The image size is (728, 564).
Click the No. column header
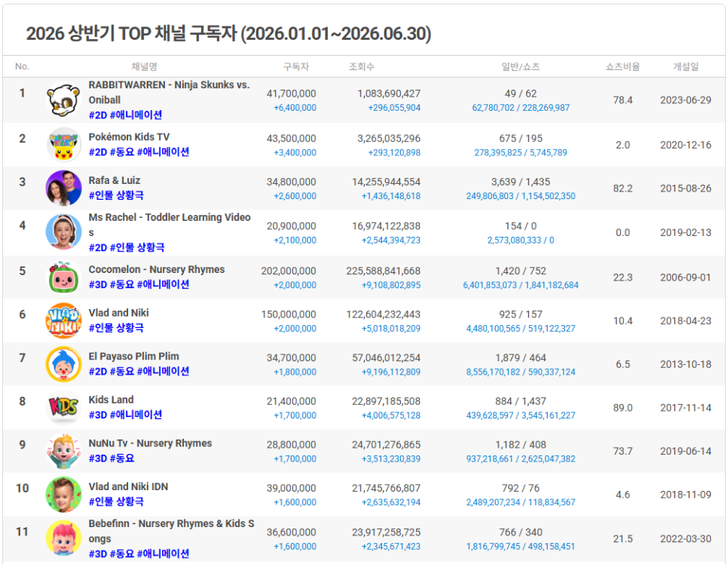pyautogui.click(x=22, y=66)
